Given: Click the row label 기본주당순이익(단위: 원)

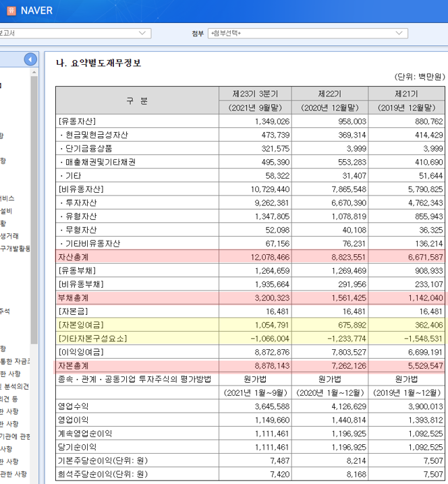Looking at the screenshot, I should tap(103, 461).
